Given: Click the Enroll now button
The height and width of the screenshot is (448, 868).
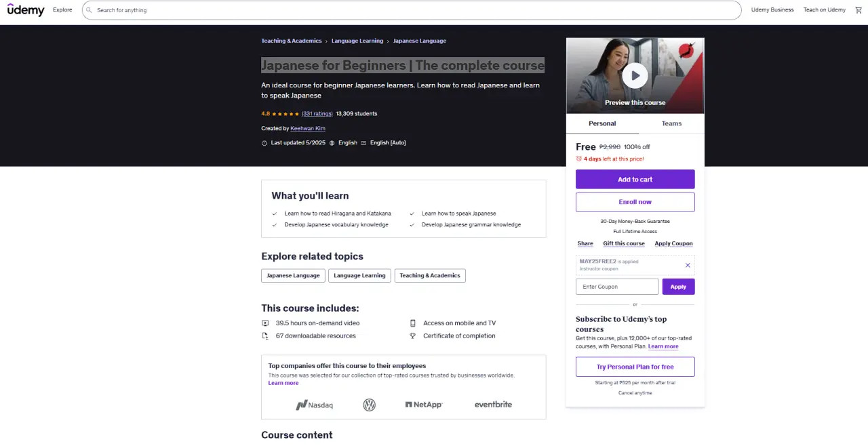Looking at the screenshot, I should tap(635, 202).
